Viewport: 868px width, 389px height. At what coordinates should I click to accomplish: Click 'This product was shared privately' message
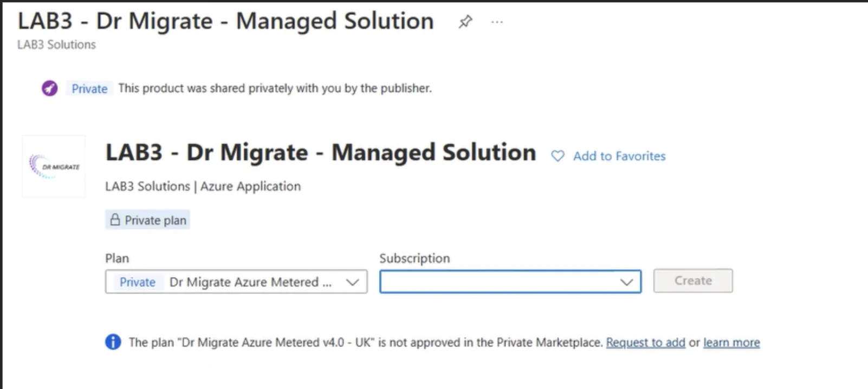click(275, 88)
